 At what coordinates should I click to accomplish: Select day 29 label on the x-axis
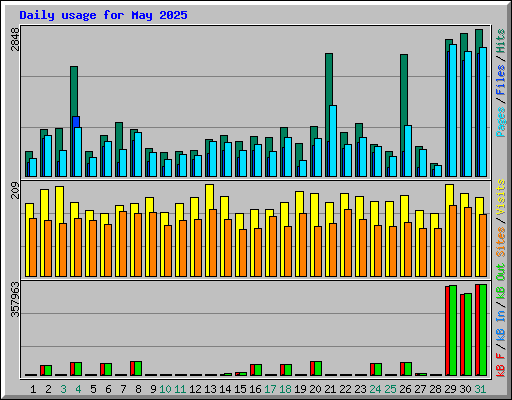click(450, 389)
